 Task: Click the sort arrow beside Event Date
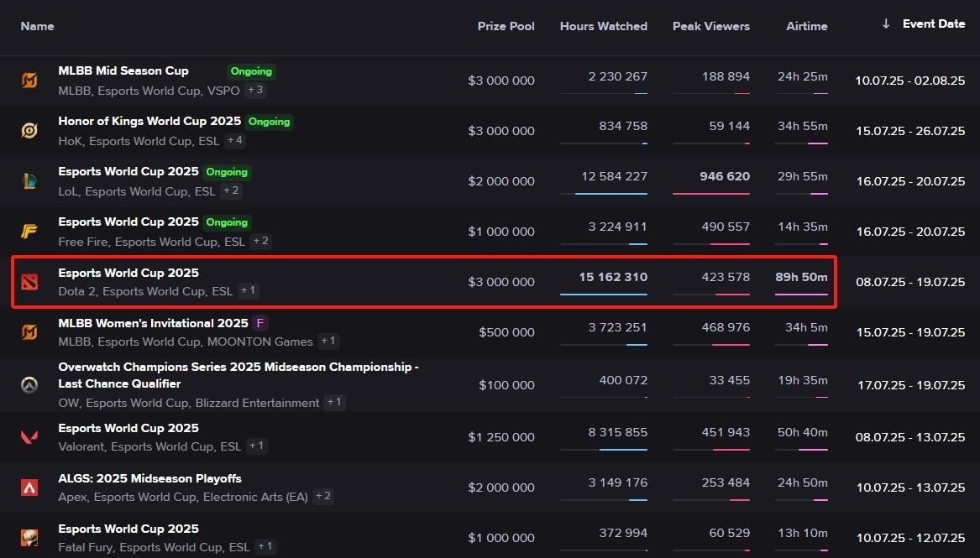tap(886, 24)
